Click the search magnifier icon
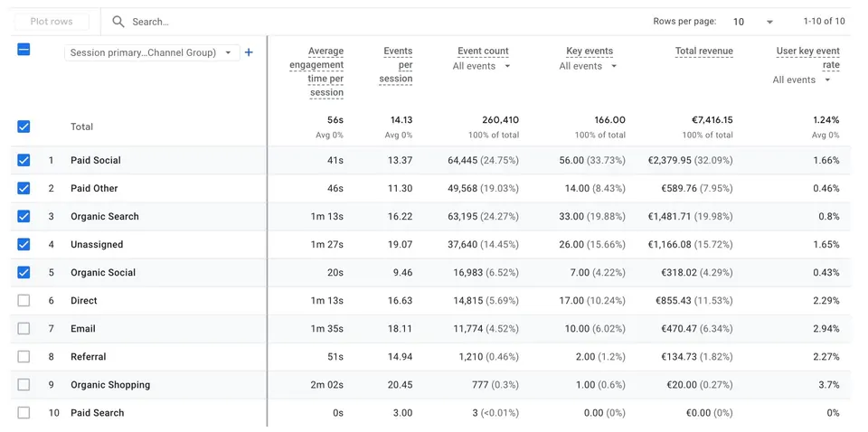 [118, 22]
